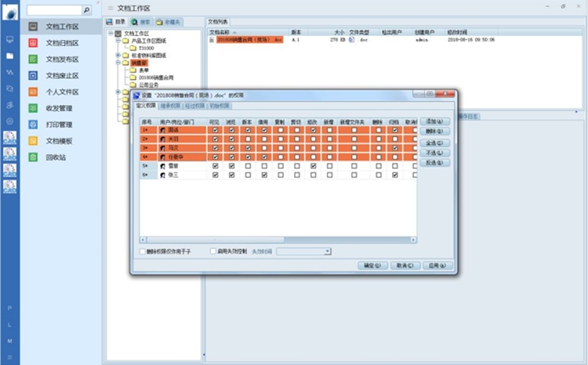Open 文档归档区 in the sidebar
Image resolution: width=588 pixels, height=365 pixels.
(x=62, y=43)
